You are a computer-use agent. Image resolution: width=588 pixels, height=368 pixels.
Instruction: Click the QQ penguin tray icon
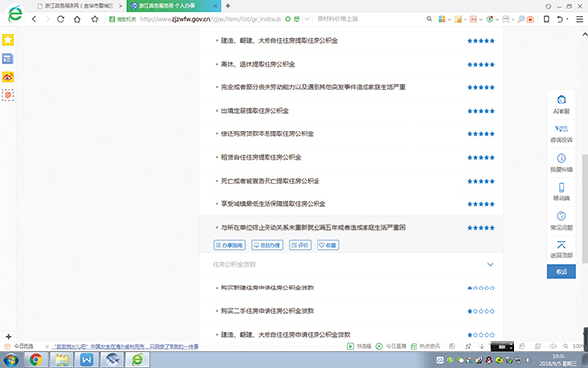coord(489,360)
